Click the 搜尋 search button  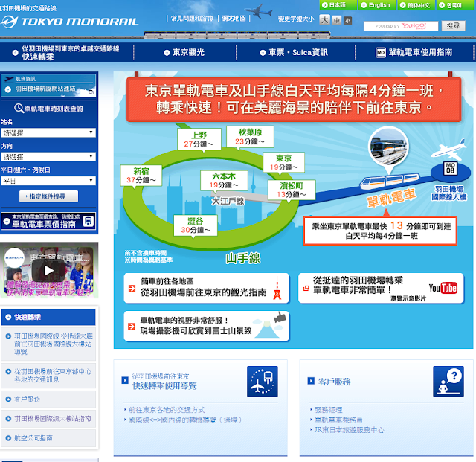[x=453, y=26]
